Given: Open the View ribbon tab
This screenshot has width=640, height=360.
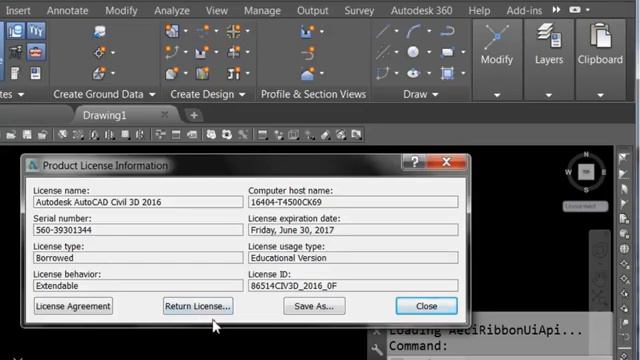Looking at the screenshot, I should coord(217,11).
